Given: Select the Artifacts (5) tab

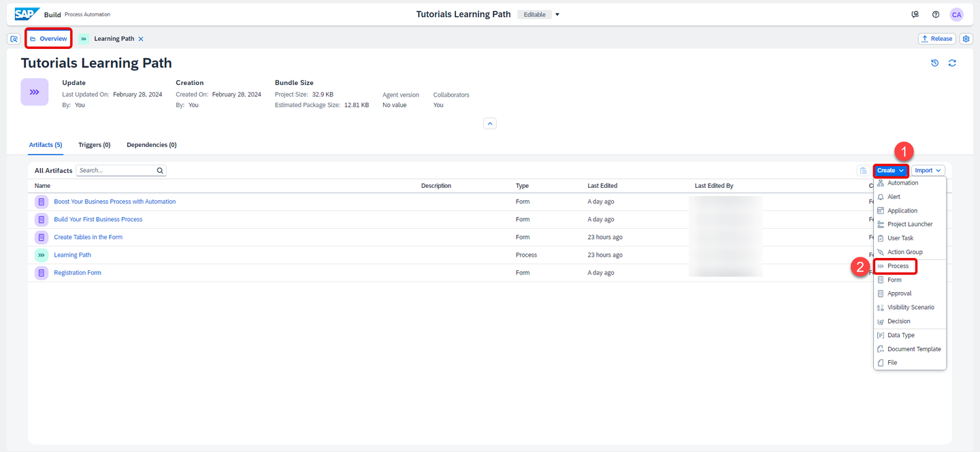Looking at the screenshot, I should click(46, 145).
